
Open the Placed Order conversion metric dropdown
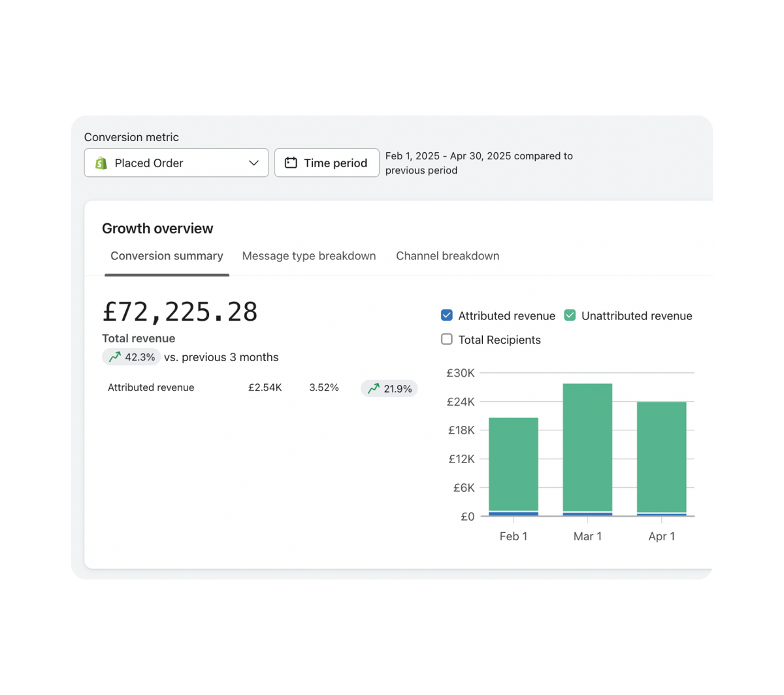tap(176, 163)
